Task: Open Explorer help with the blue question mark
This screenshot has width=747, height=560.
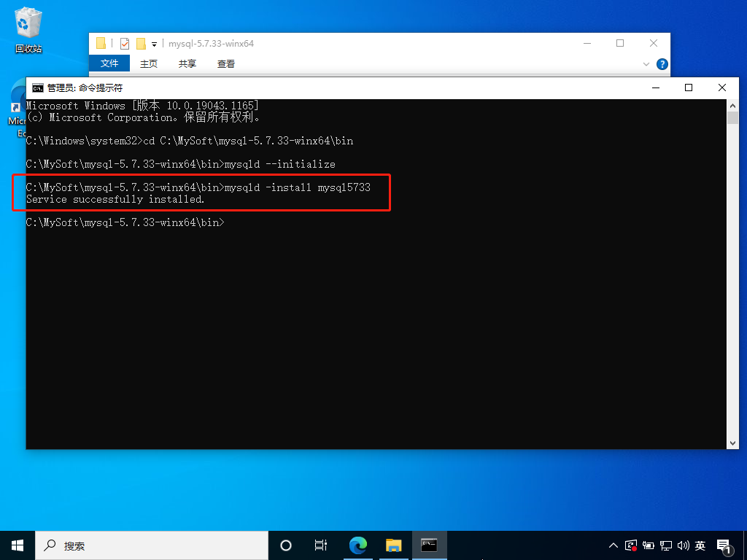Action: point(662,64)
